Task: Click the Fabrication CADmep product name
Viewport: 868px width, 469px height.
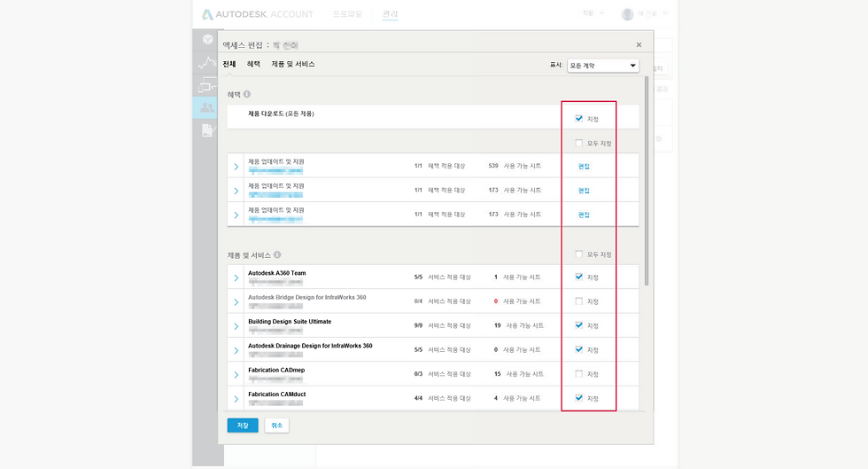Action: (276, 370)
